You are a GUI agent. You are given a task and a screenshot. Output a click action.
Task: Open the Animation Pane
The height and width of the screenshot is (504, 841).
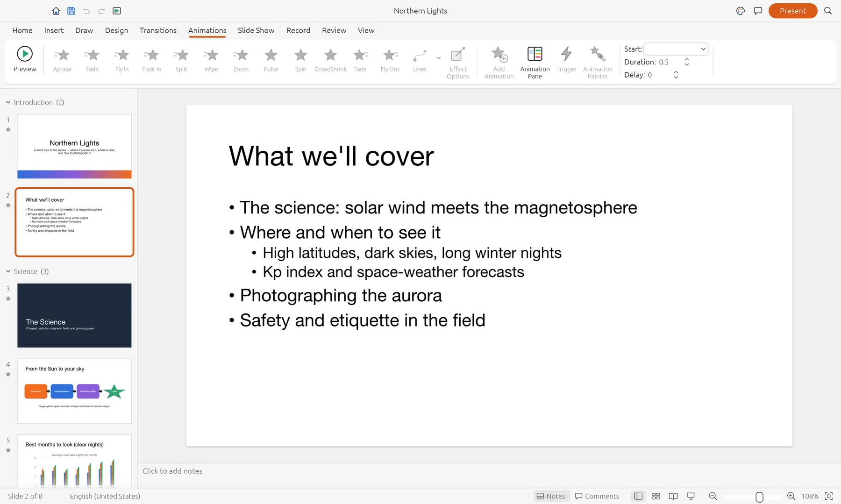(535, 63)
